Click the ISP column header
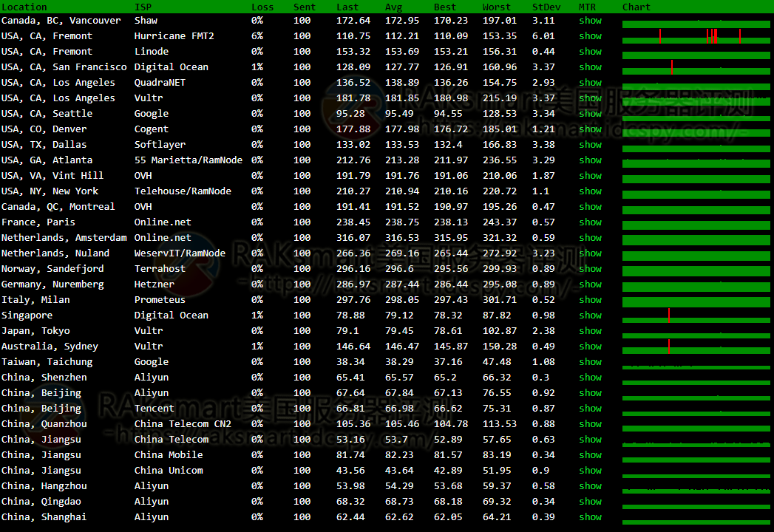774x532 pixels. (x=143, y=7)
